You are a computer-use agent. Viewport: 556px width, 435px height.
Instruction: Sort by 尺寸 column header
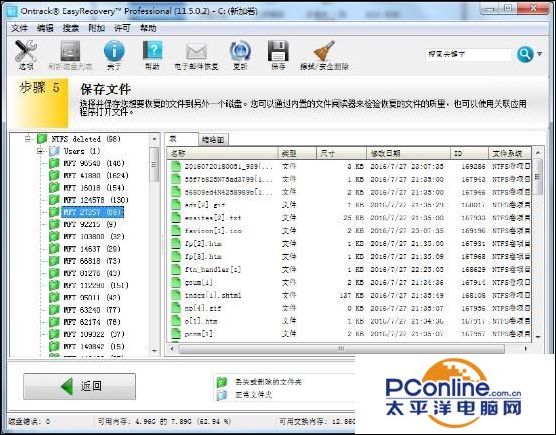[341, 153]
